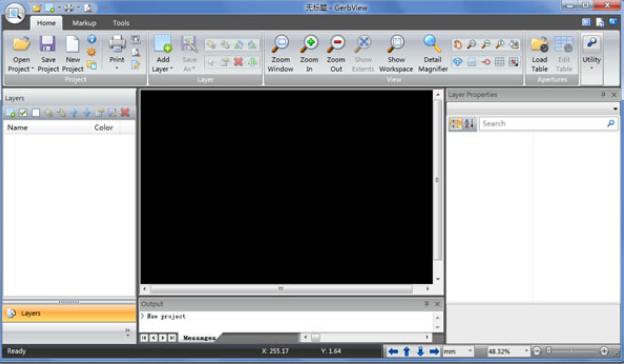Screen dimensions: 624x364
Task: Click the blue diamond icon in View group
Action: point(458,62)
